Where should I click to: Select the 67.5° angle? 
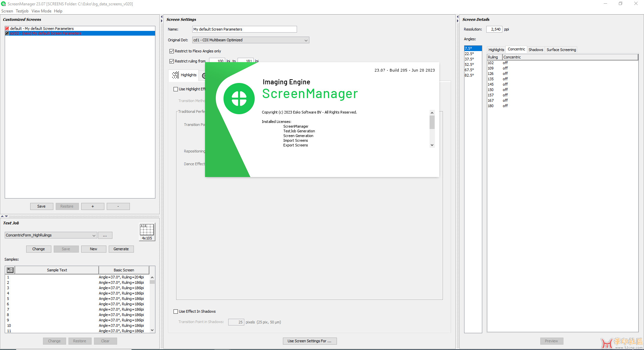click(473, 70)
